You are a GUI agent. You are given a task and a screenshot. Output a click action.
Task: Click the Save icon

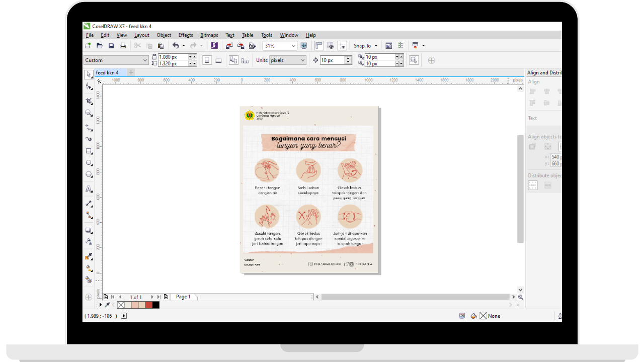pos(111,46)
